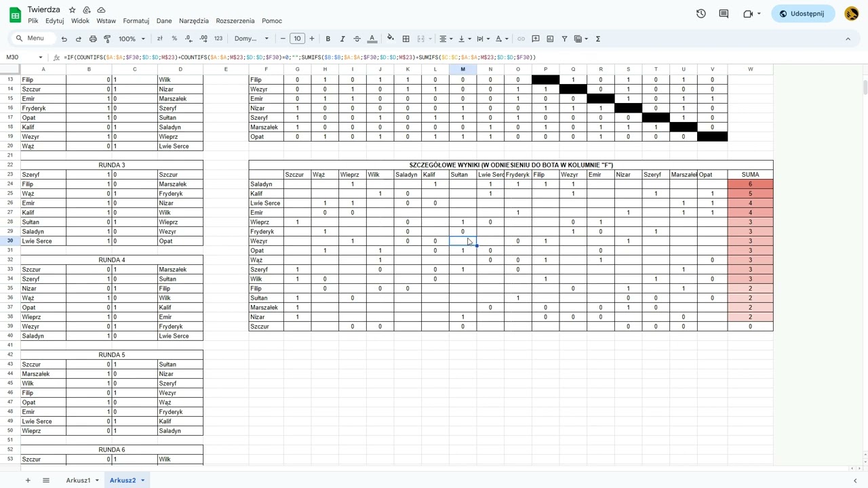Click the Udostępnij share button
Image resolution: width=868 pixels, height=488 pixels.
(x=804, y=14)
